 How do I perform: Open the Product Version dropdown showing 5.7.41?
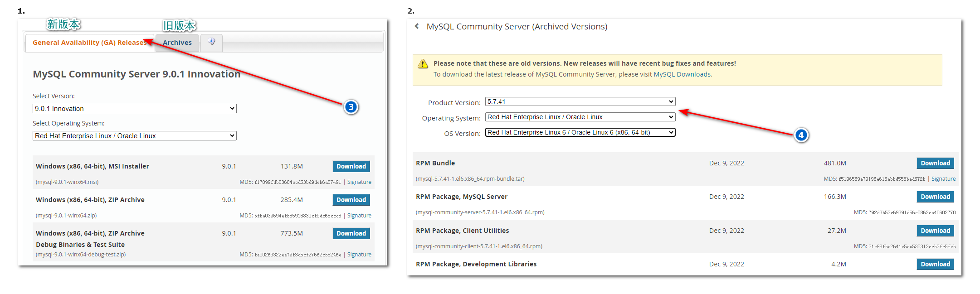(580, 101)
